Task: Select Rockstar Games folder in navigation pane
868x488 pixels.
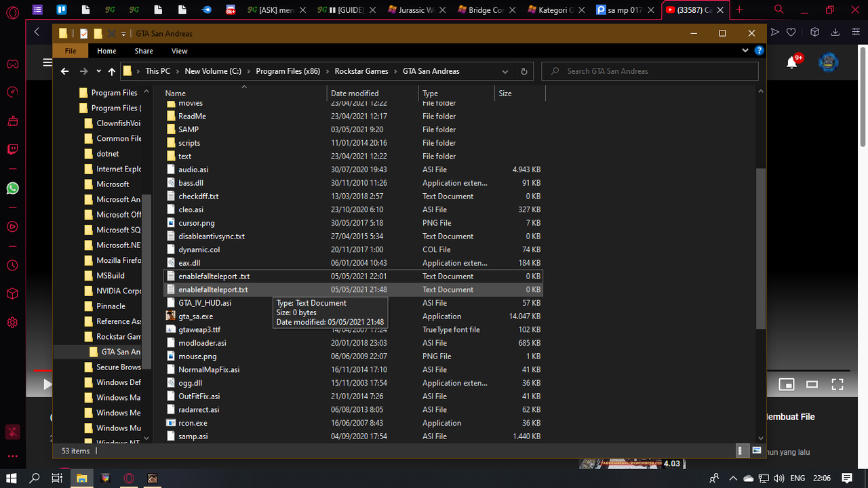Action: pos(113,337)
